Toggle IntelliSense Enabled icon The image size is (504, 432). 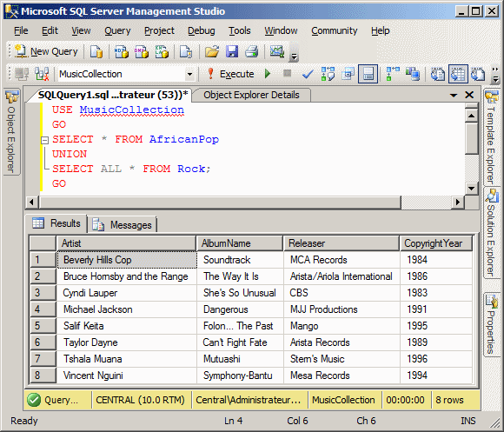[368, 74]
